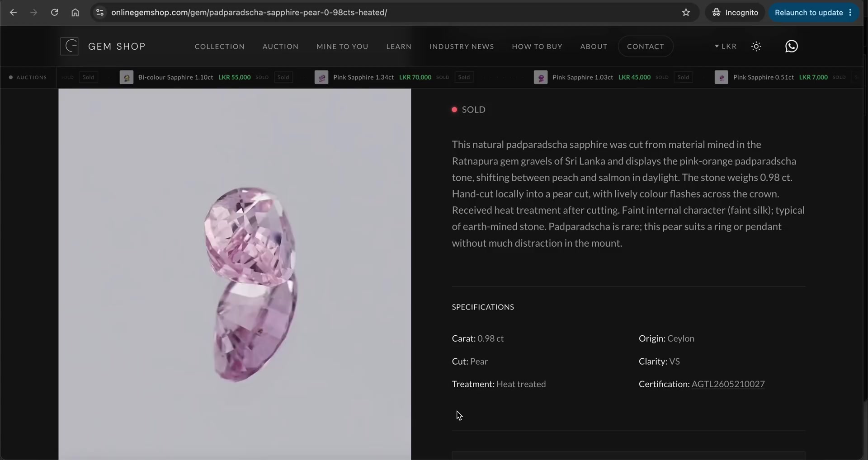Reload the page

pyautogui.click(x=54, y=12)
